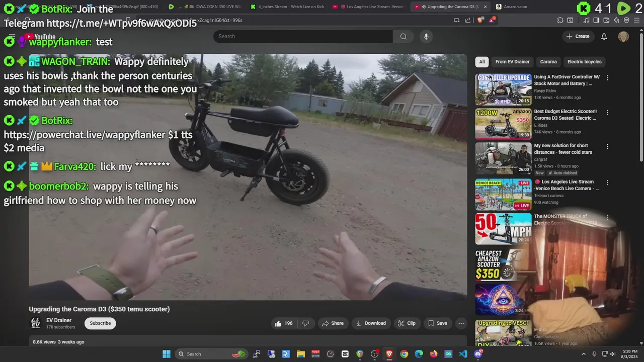Start voice search with the microphone icon
Screen dimensions: 644x362
(426, 36)
